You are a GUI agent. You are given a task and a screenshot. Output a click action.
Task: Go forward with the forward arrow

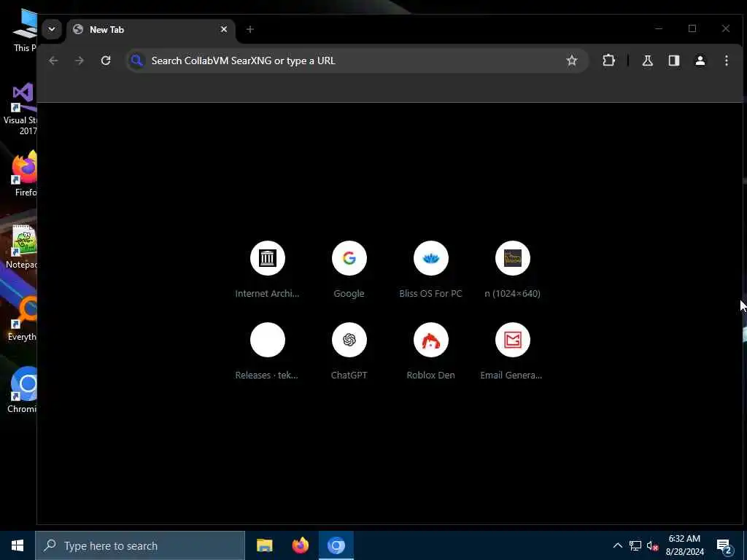pos(80,61)
